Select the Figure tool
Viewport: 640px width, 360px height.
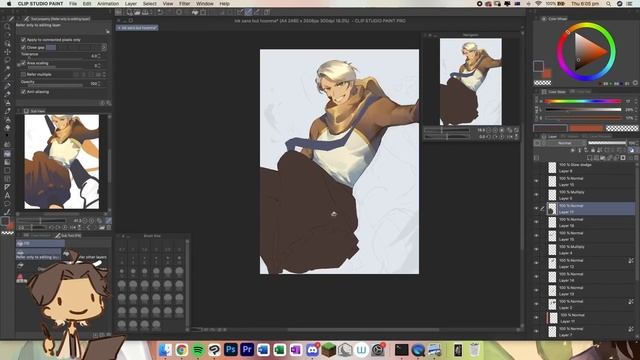pos(7,170)
